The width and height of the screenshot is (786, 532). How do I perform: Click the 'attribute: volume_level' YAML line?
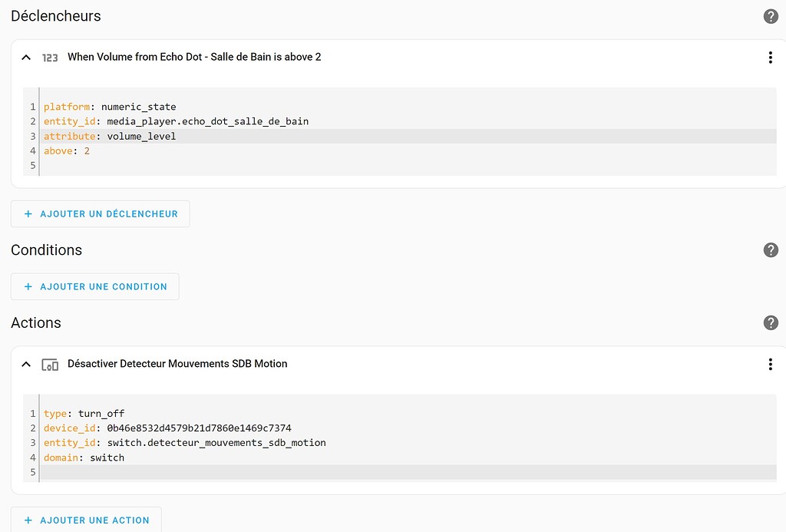click(110, 137)
